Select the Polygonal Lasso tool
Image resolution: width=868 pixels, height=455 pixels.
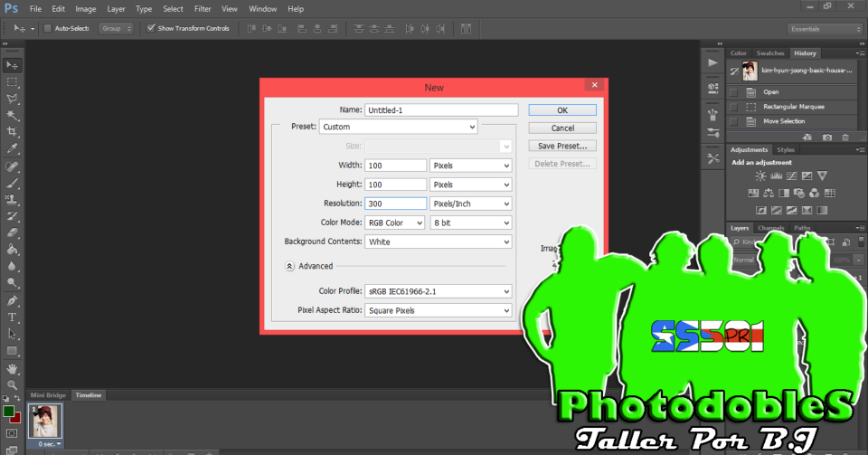12,99
